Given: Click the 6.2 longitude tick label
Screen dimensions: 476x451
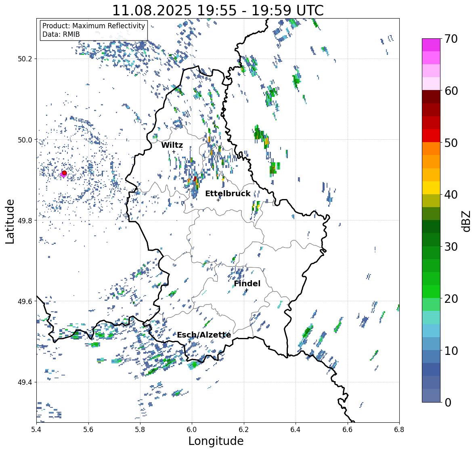Looking at the screenshot, I should click(244, 430).
